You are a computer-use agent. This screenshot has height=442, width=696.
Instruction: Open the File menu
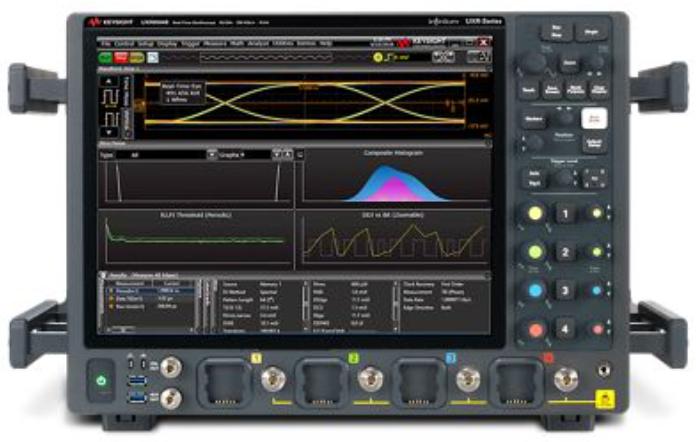[106, 44]
